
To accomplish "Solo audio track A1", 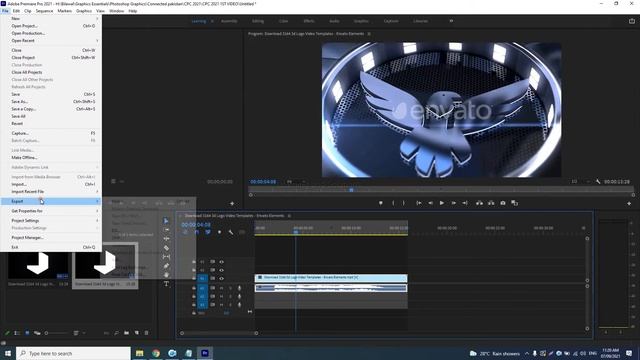I will coord(230,288).
